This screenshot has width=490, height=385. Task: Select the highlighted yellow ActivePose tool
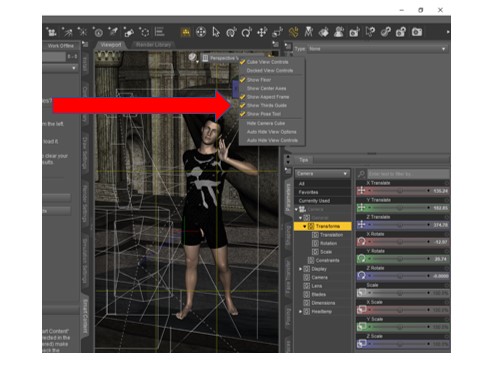pyautogui.click(x=293, y=32)
